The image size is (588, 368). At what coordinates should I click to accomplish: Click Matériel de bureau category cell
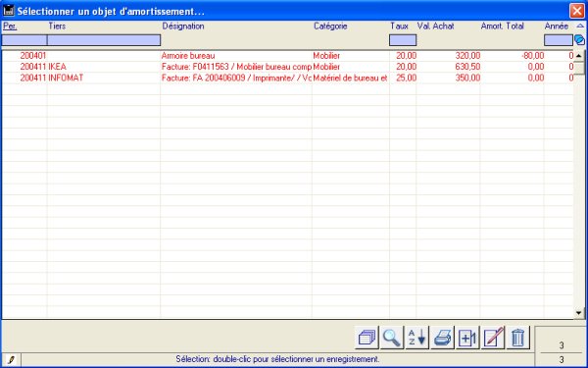350,78
